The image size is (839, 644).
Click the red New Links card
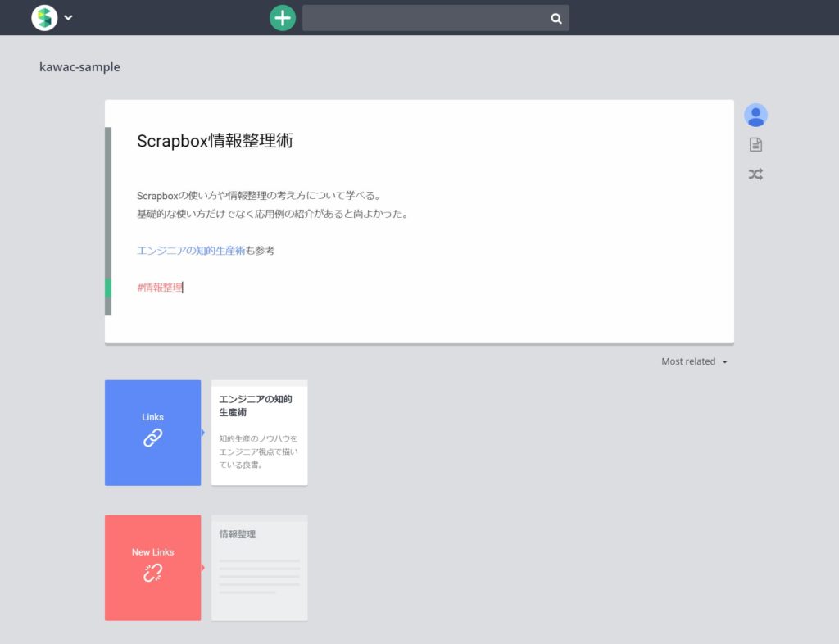point(153,568)
